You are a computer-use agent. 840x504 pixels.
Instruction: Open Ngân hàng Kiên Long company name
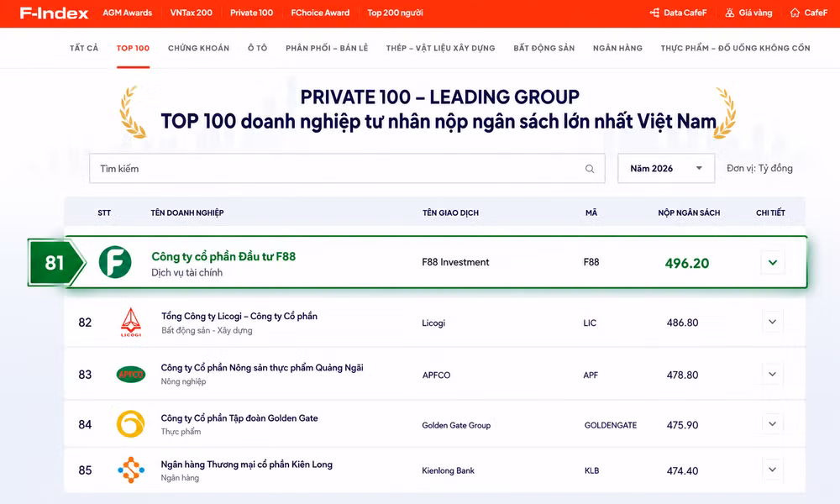(x=246, y=465)
